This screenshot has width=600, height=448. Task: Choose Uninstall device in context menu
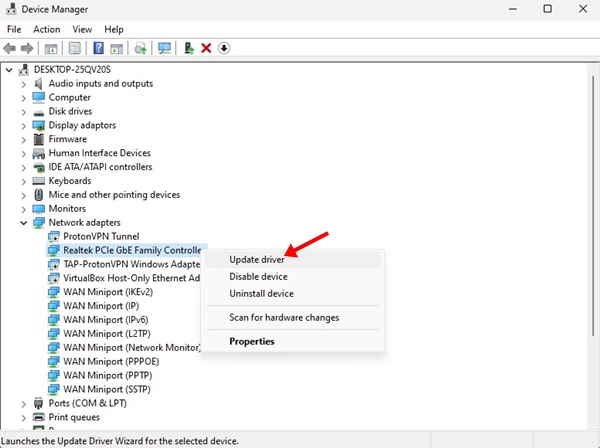click(293, 294)
